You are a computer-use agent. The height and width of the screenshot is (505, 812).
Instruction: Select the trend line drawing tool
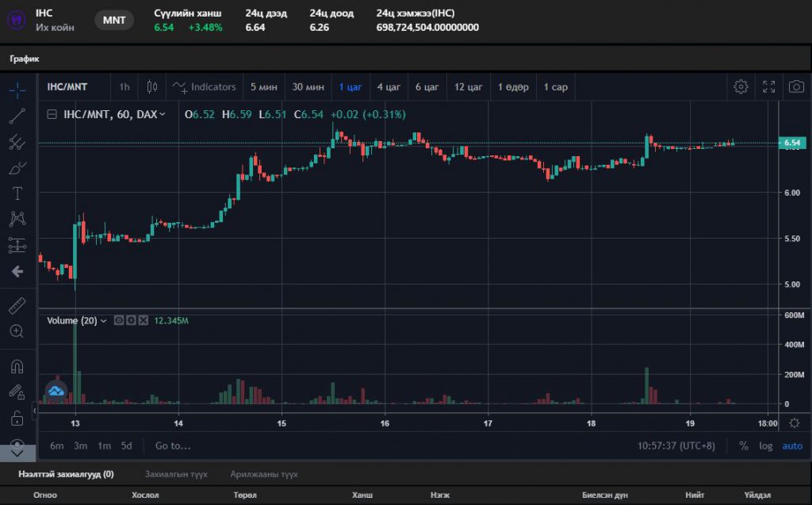[x=17, y=117]
